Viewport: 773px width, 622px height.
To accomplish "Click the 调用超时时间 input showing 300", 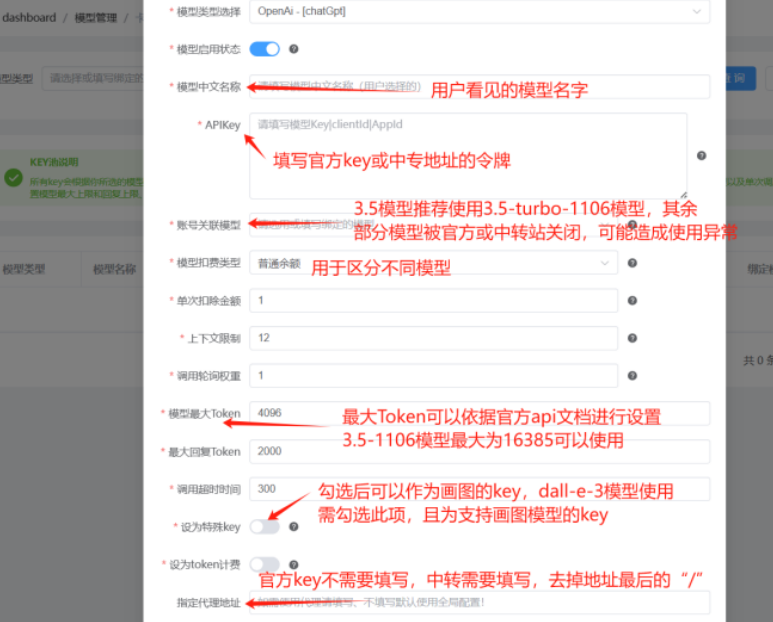I will click(479, 489).
